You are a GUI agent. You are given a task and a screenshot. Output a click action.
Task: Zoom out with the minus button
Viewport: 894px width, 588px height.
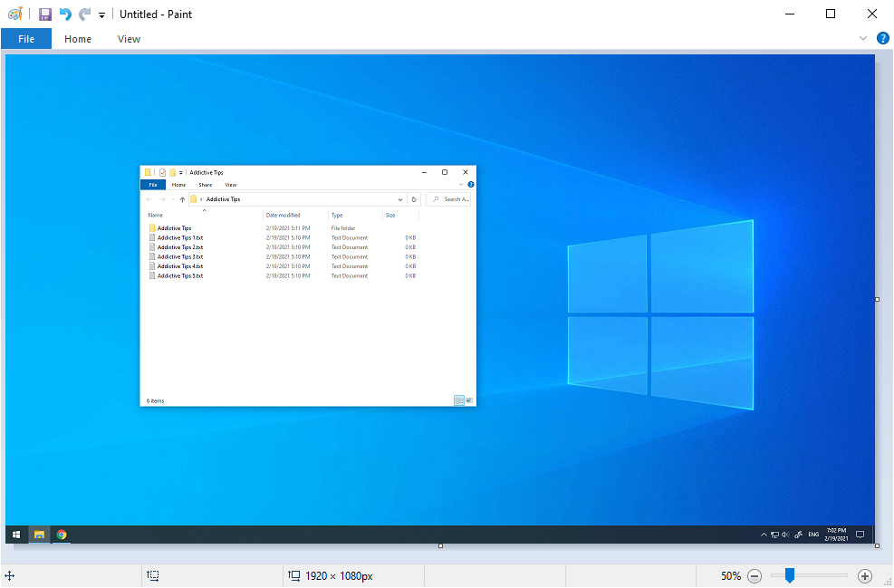point(755,576)
